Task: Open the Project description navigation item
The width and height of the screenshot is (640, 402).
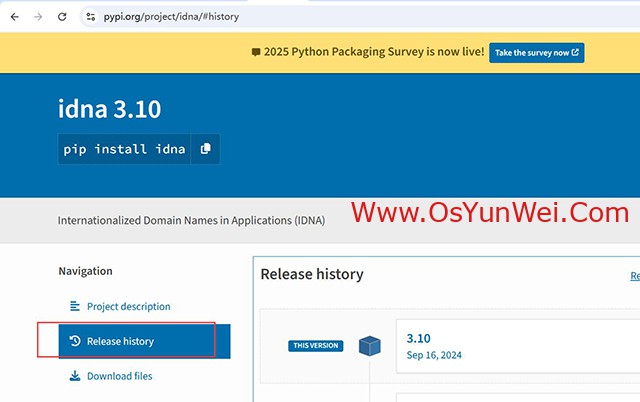Action: pyautogui.click(x=128, y=307)
